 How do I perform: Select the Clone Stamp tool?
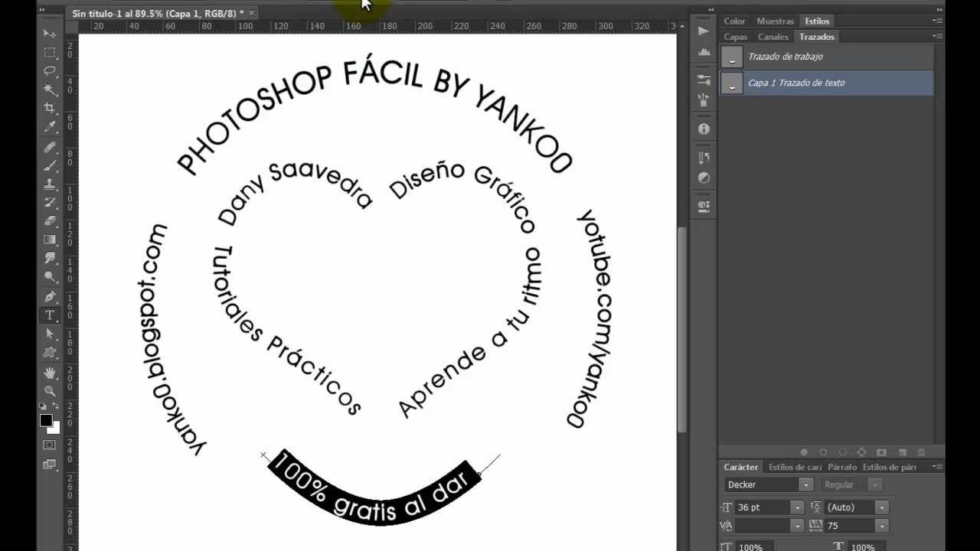(50, 184)
